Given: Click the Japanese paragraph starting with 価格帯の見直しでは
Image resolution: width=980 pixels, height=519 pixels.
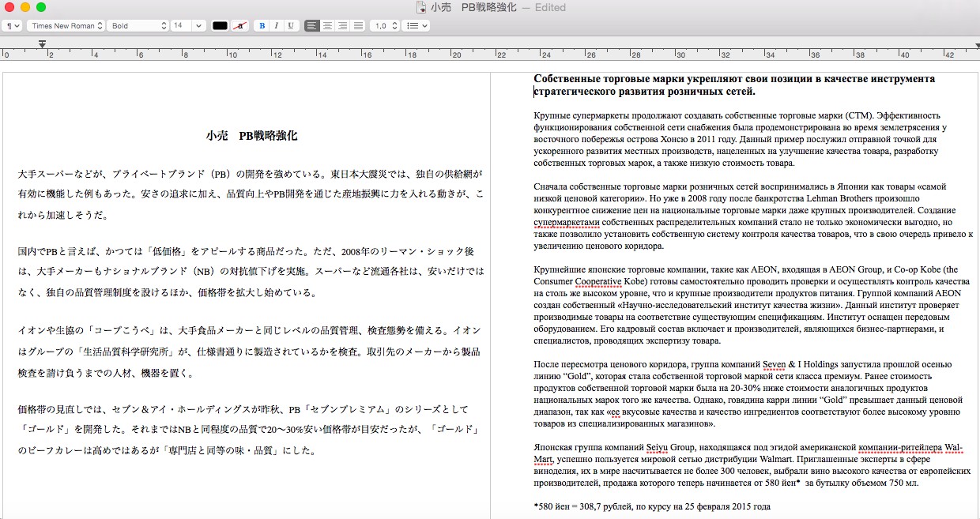Looking at the screenshot, I should (x=251, y=430).
